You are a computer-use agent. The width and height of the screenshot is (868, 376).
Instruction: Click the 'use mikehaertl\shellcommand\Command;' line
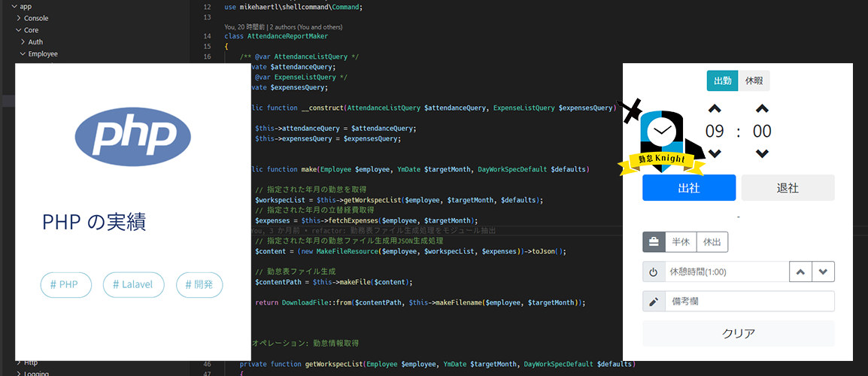point(293,8)
